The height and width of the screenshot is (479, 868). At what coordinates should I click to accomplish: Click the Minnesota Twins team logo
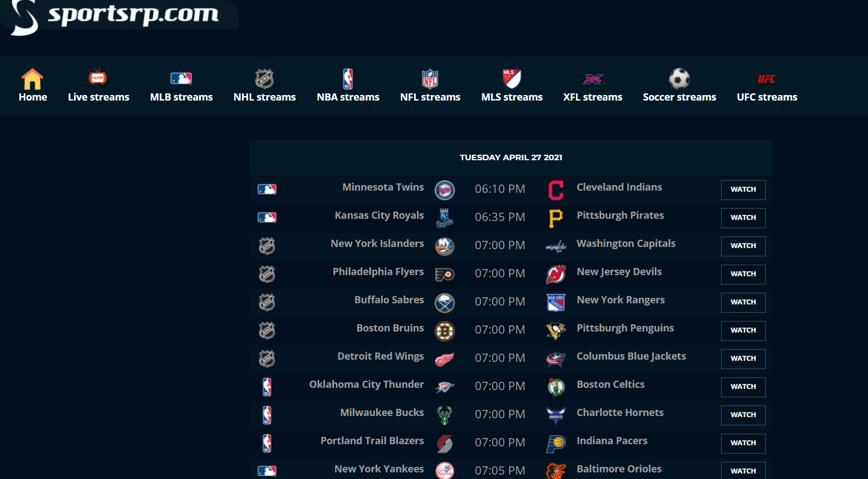point(444,190)
